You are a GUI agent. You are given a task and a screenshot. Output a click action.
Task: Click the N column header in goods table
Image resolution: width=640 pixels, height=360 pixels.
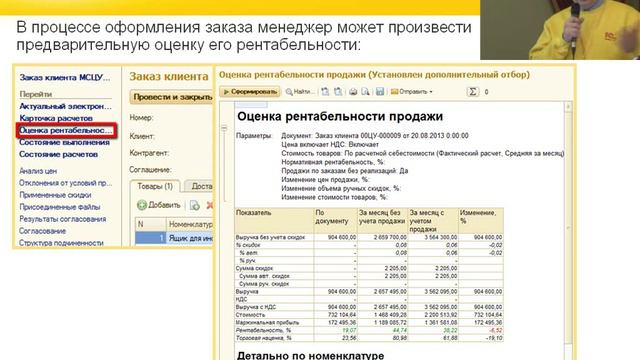click(x=151, y=224)
